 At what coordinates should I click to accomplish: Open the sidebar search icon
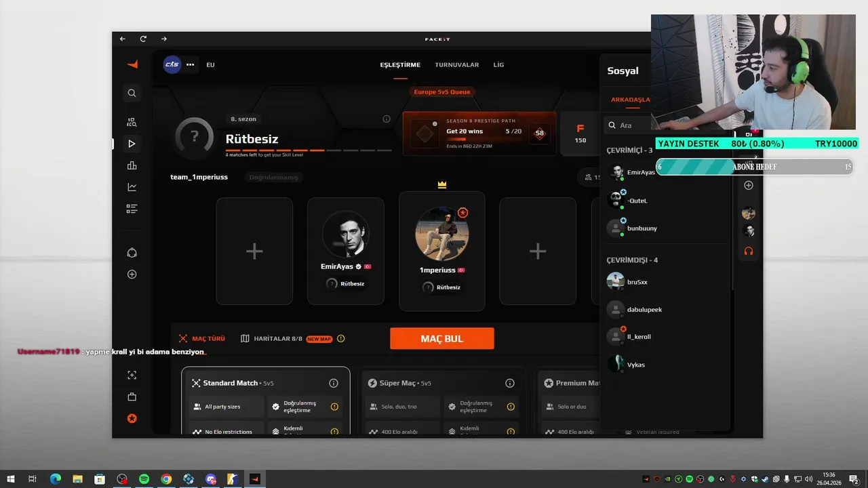point(132,94)
